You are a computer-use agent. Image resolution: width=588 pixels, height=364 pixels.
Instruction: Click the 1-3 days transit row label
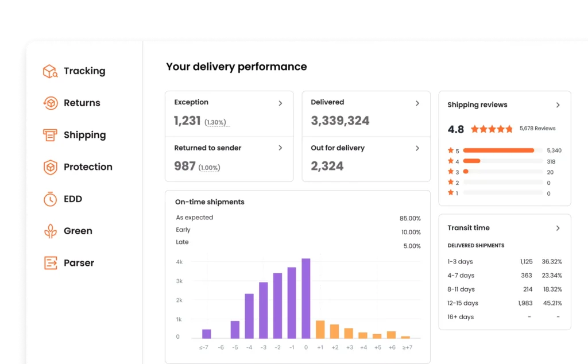(x=460, y=262)
